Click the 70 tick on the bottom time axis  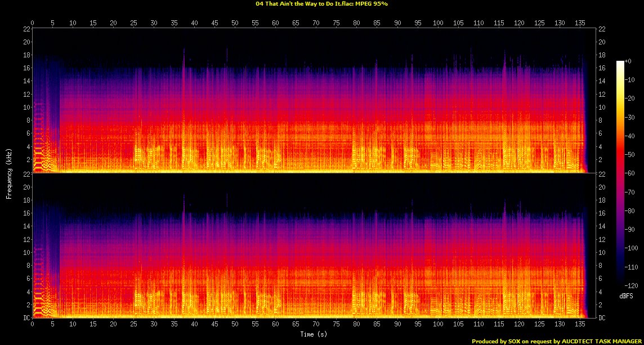coord(316,325)
